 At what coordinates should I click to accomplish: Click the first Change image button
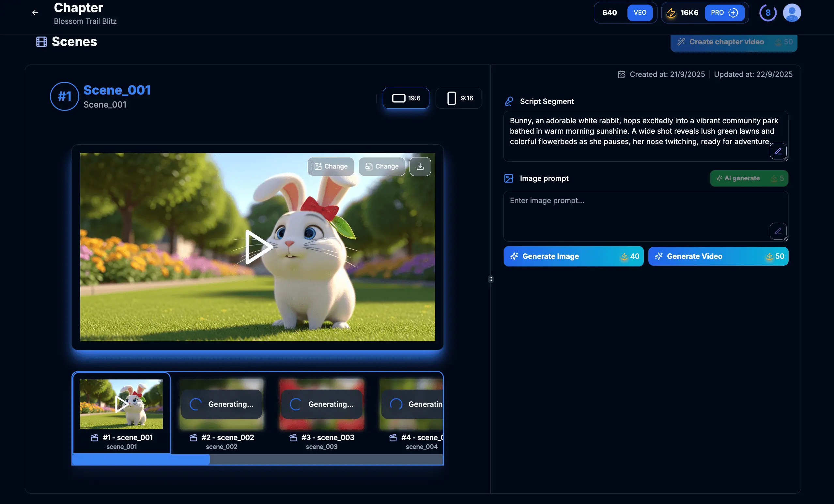coord(331,166)
